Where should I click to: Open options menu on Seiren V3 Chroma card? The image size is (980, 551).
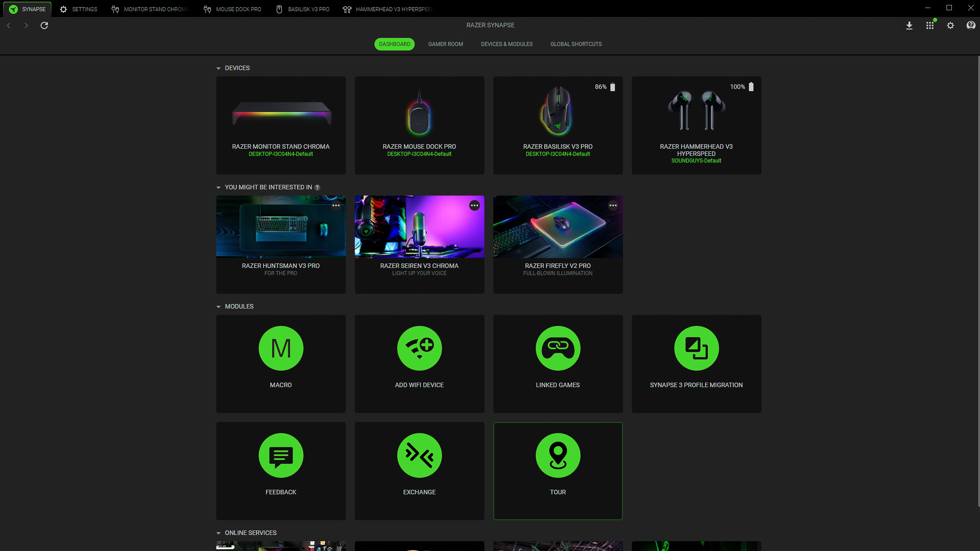(x=475, y=205)
